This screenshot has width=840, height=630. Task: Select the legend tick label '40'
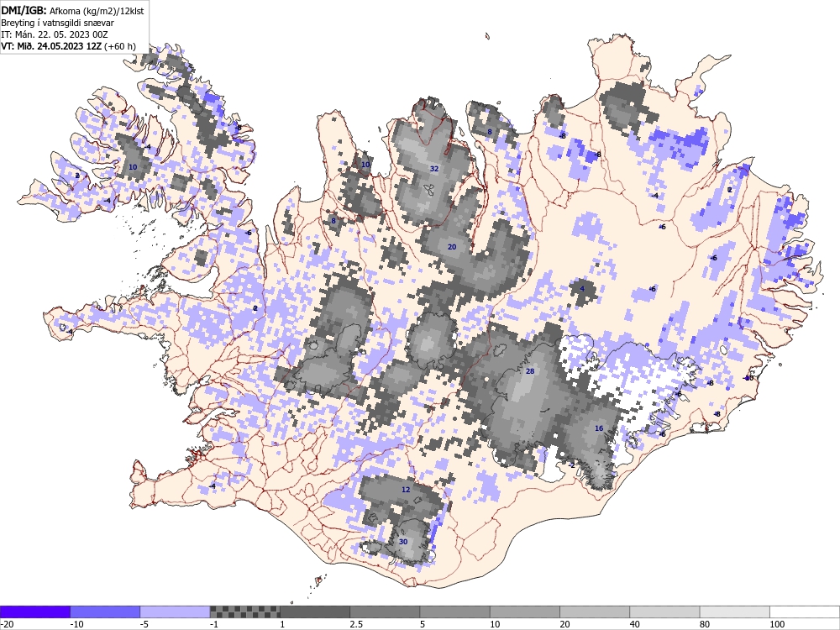point(635,624)
